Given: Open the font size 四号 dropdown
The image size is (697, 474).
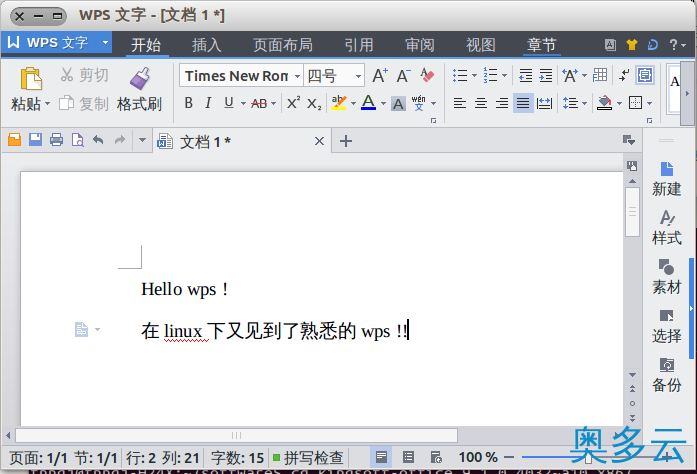Looking at the screenshot, I should click(x=358, y=76).
